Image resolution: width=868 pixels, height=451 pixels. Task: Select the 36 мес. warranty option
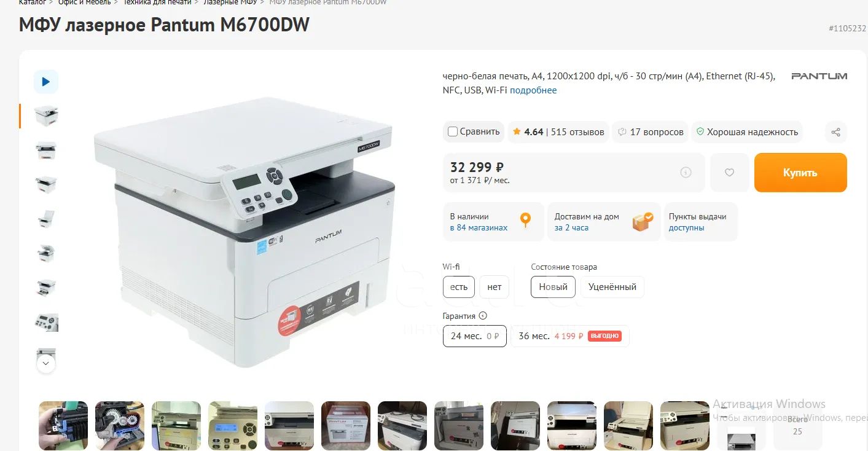[x=570, y=336]
